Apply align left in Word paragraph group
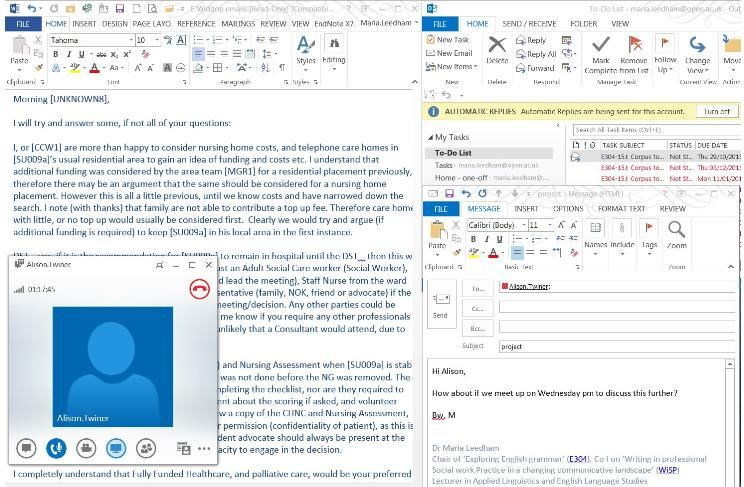The width and height of the screenshot is (744, 487). 198,54
